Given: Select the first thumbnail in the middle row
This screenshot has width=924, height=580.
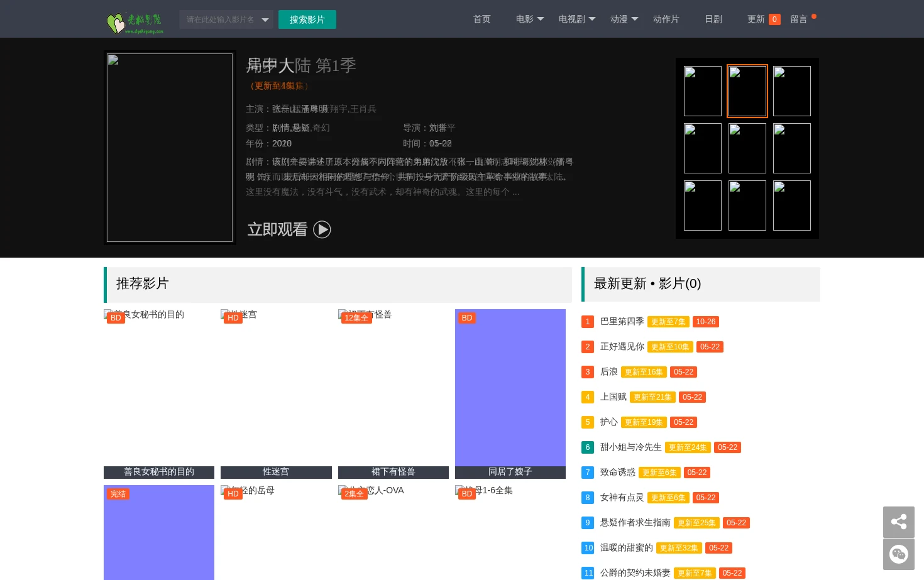Looking at the screenshot, I should 703,148.
